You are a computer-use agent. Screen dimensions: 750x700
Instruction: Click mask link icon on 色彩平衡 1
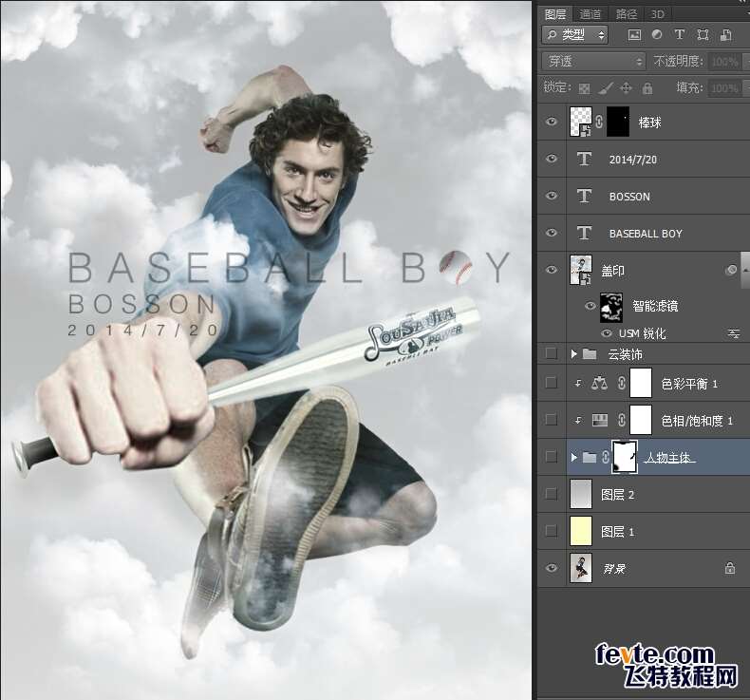621,383
